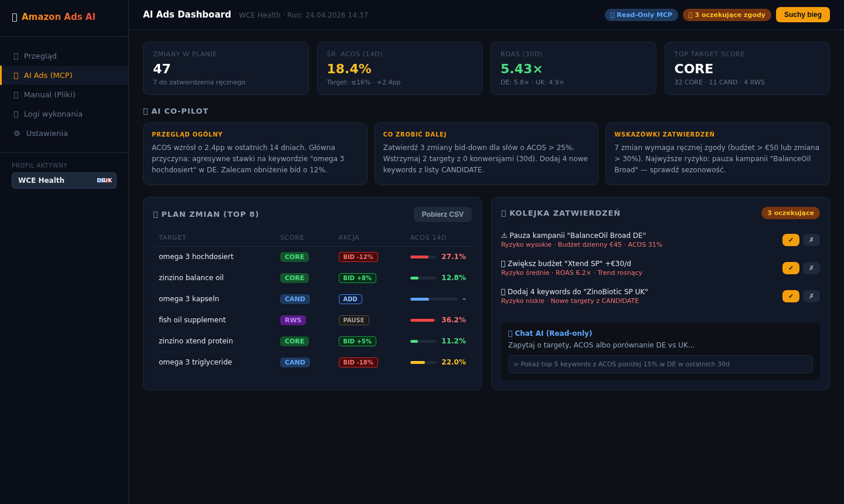The image size is (844, 504).
Task: Open the Przegląd sidebar item
Action: (64, 56)
